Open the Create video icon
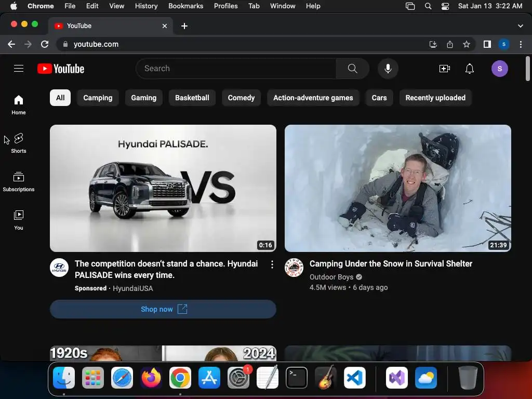 [x=445, y=69]
